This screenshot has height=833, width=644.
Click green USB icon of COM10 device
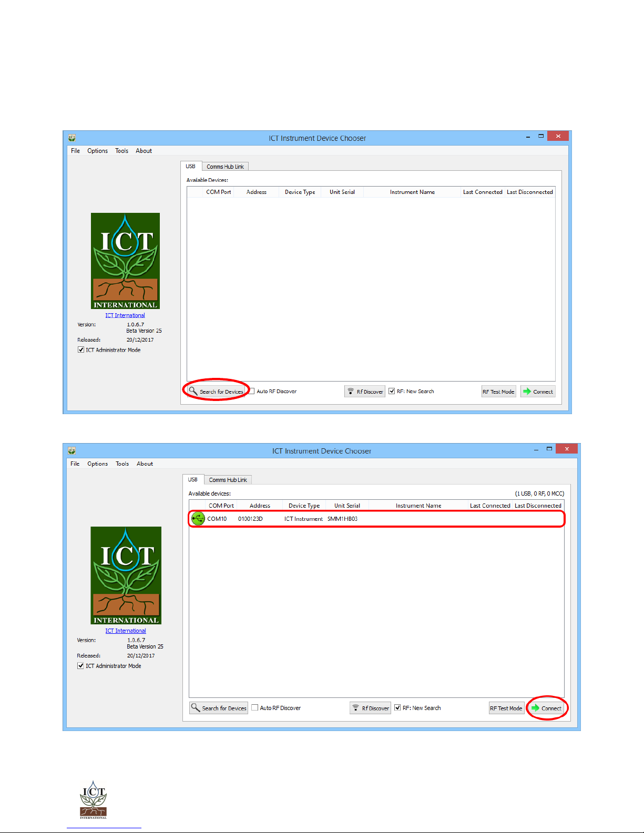click(x=198, y=519)
